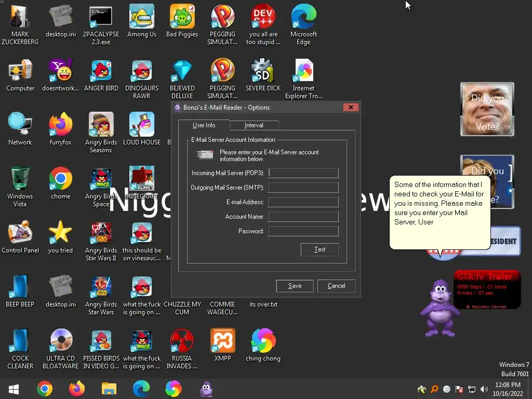The width and height of the screenshot is (532, 399).
Task: Click the E-mail Address input box
Action: [x=303, y=202]
